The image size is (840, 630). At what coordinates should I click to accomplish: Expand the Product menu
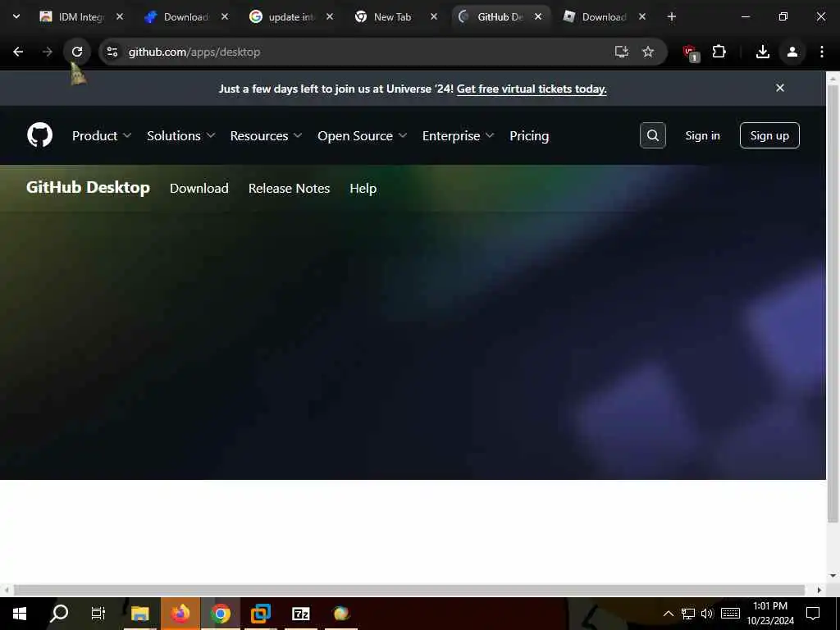tap(102, 135)
